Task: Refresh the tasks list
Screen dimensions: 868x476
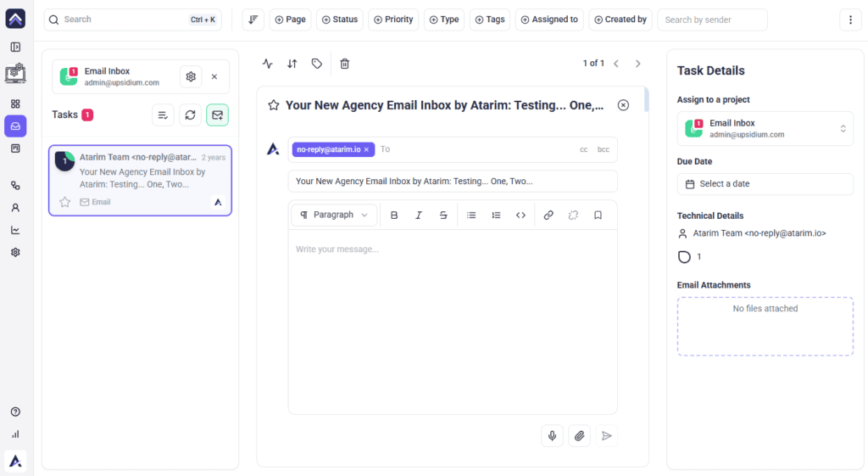Action: point(190,115)
